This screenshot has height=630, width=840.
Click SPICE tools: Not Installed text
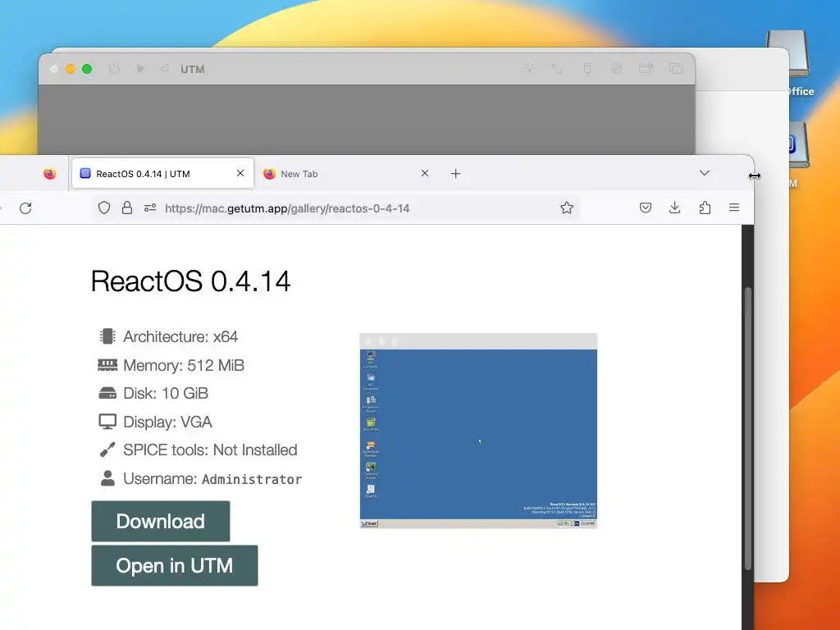(210, 450)
